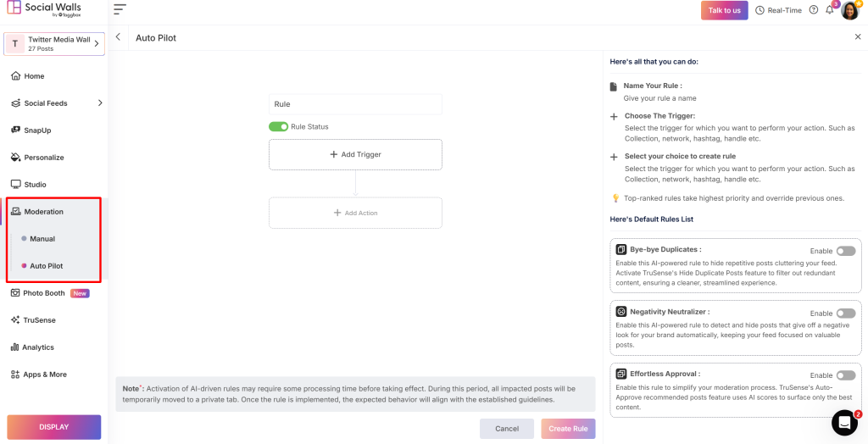This screenshot has width=868, height=444.
Task: Open Manual moderation in sidebar
Action: tap(42, 239)
